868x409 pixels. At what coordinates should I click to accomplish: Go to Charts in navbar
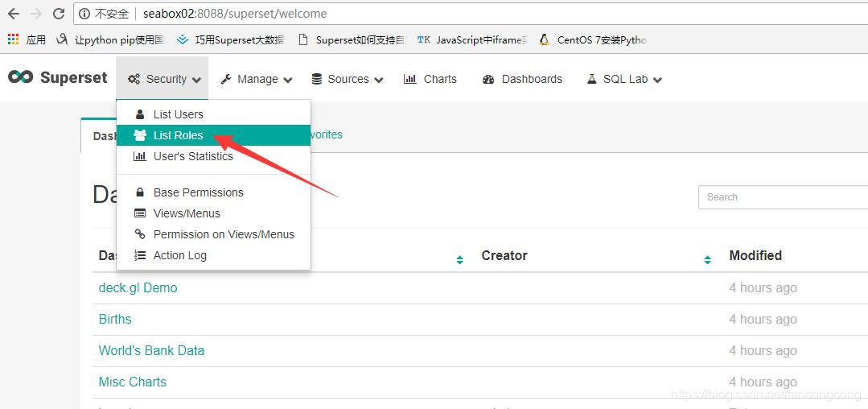tap(430, 79)
